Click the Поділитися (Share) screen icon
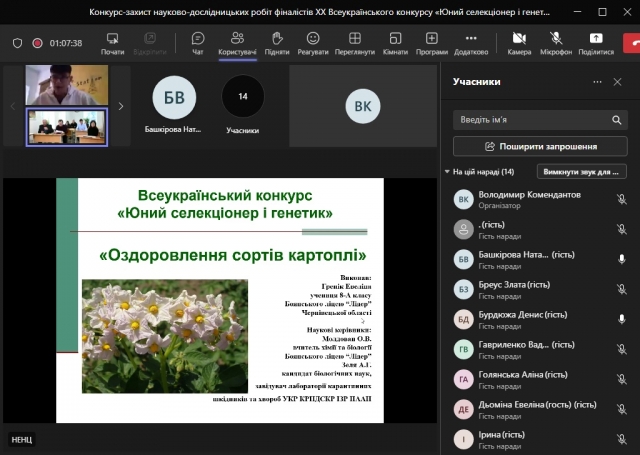The height and width of the screenshot is (455, 640). click(596, 42)
